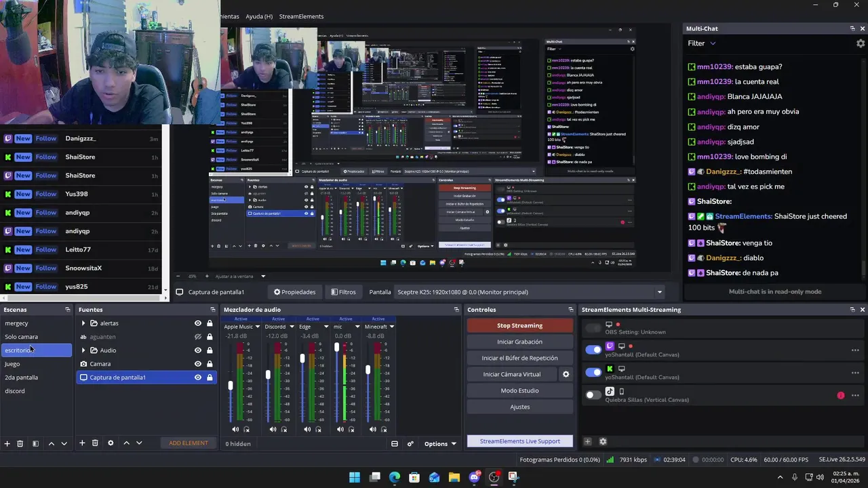Adjust the mic volume fader
Screen dimensions: 868x488
[x=336, y=347]
